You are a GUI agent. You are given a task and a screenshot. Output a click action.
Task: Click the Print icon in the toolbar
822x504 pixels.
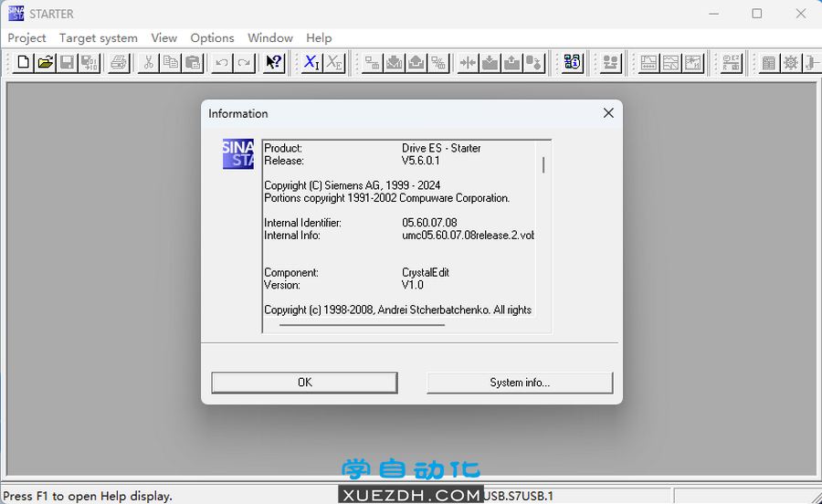pos(119,63)
